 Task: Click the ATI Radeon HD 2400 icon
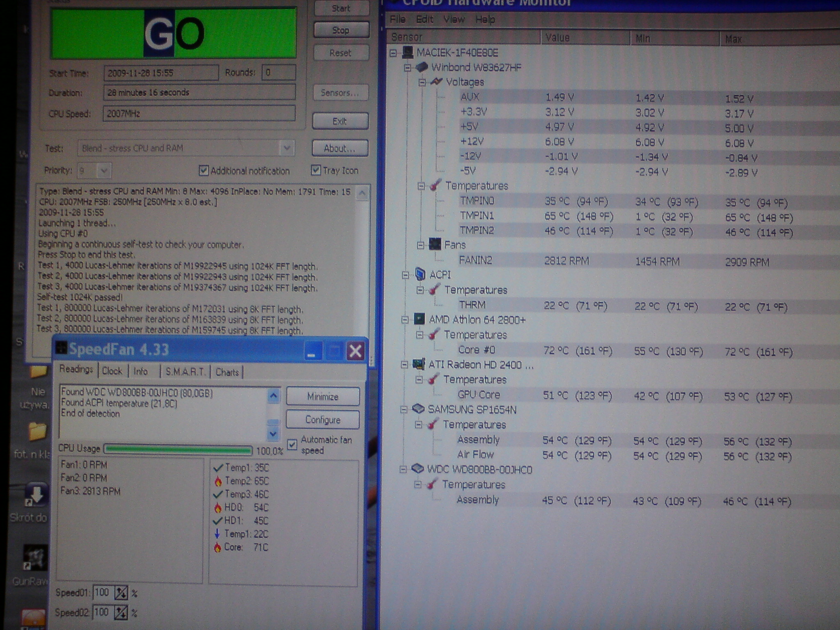(418, 364)
